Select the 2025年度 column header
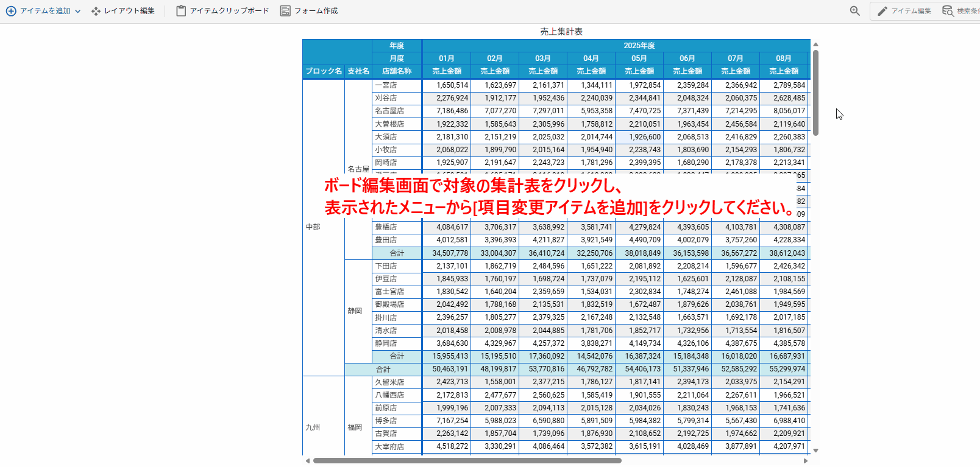This screenshot has height=467, width=980. (639, 46)
